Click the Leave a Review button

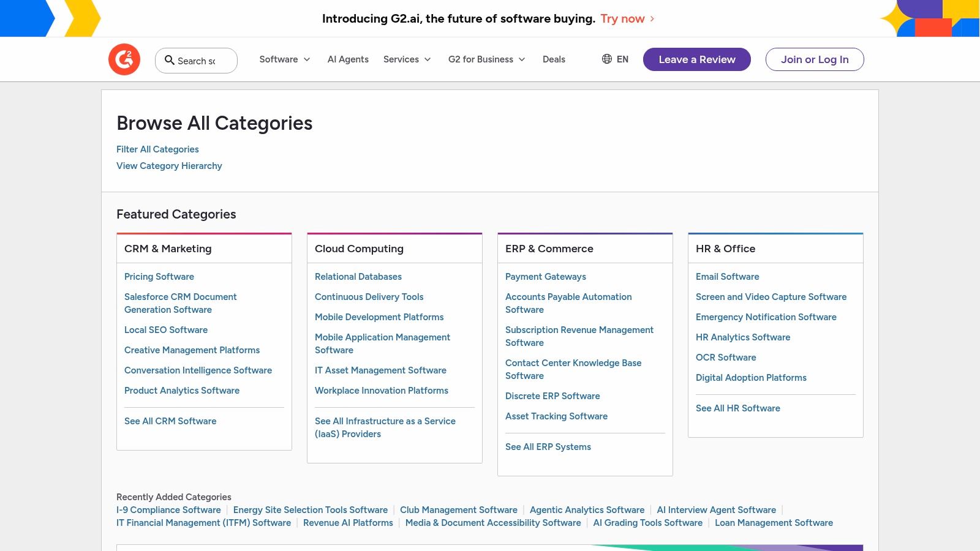coord(696,59)
